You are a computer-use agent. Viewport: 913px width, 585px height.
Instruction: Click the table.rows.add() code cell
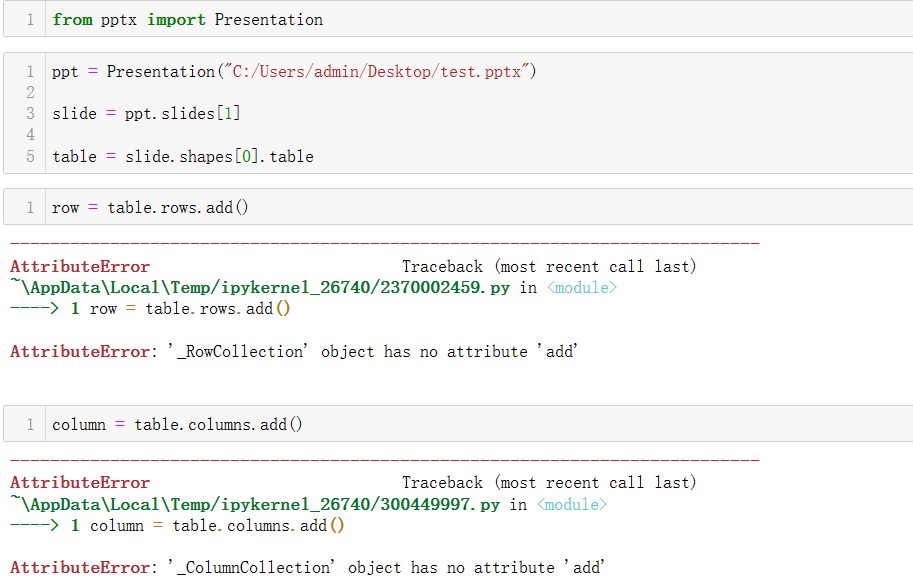pyautogui.click(x=150, y=207)
